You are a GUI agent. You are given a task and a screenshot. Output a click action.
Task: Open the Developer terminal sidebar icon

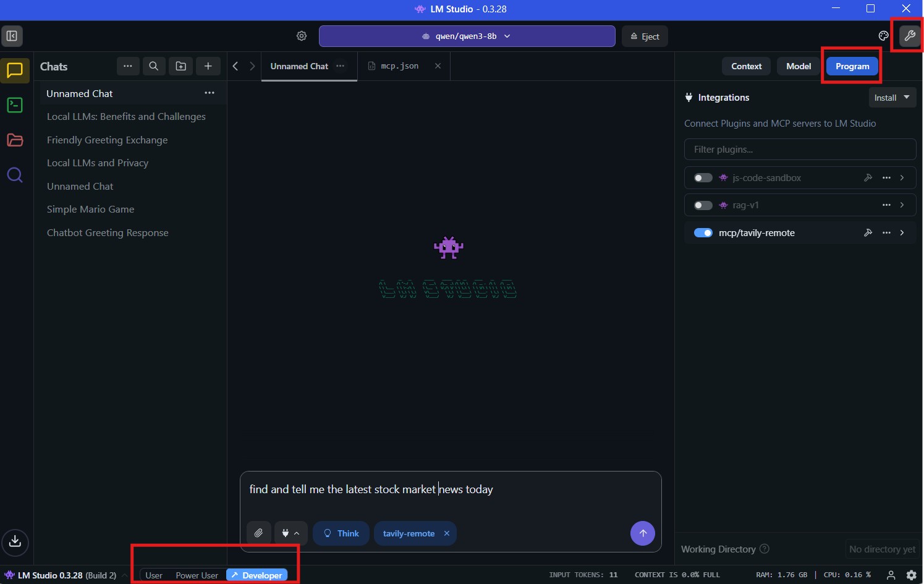[x=15, y=105]
